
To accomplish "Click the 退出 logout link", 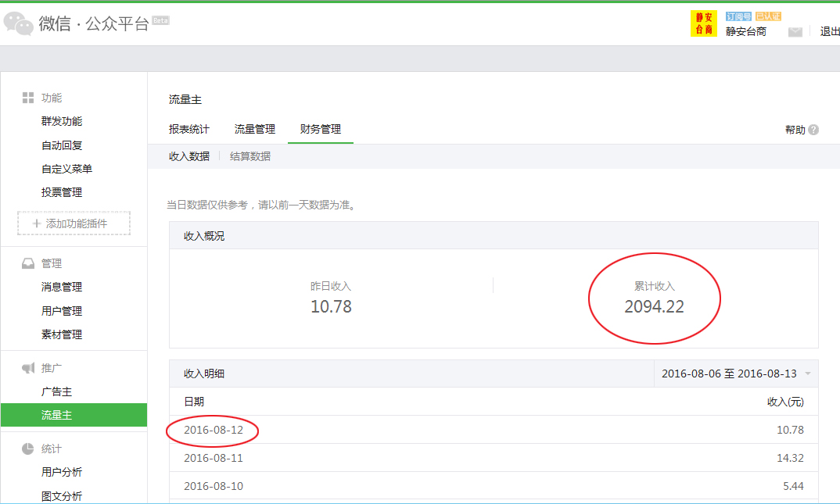I will click(x=829, y=31).
